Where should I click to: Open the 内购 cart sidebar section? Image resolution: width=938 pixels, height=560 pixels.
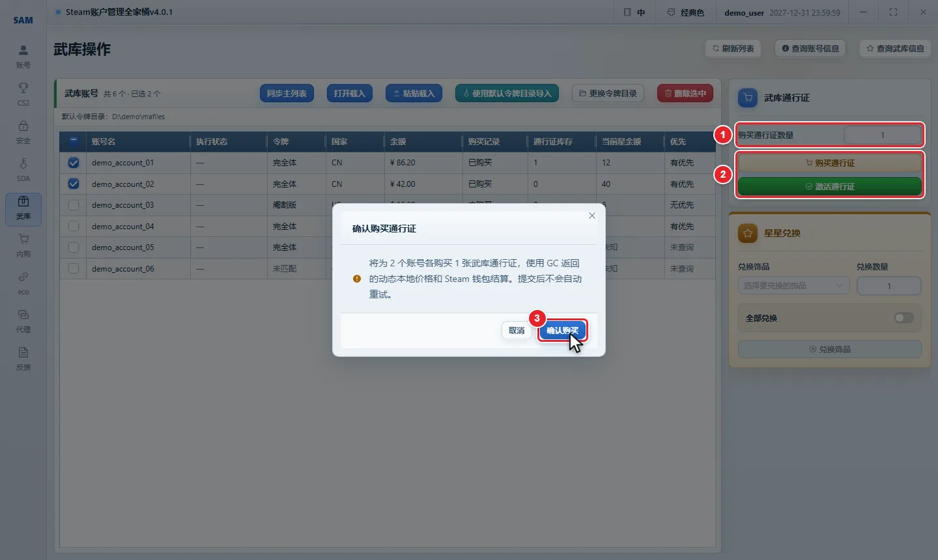(x=23, y=245)
